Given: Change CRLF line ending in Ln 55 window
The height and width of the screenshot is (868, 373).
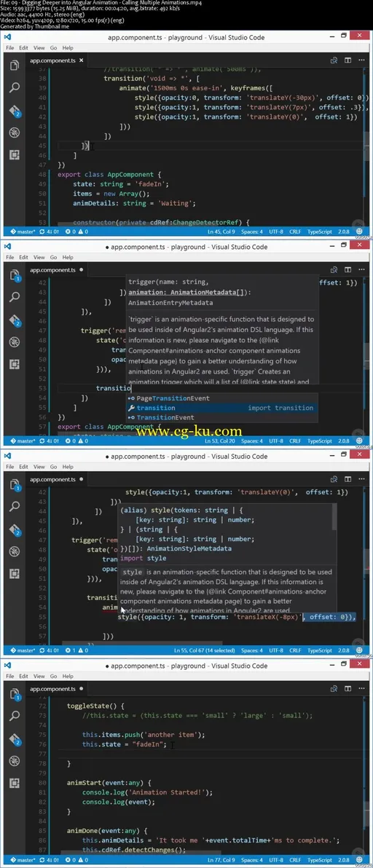Looking at the screenshot, I should (294, 650).
